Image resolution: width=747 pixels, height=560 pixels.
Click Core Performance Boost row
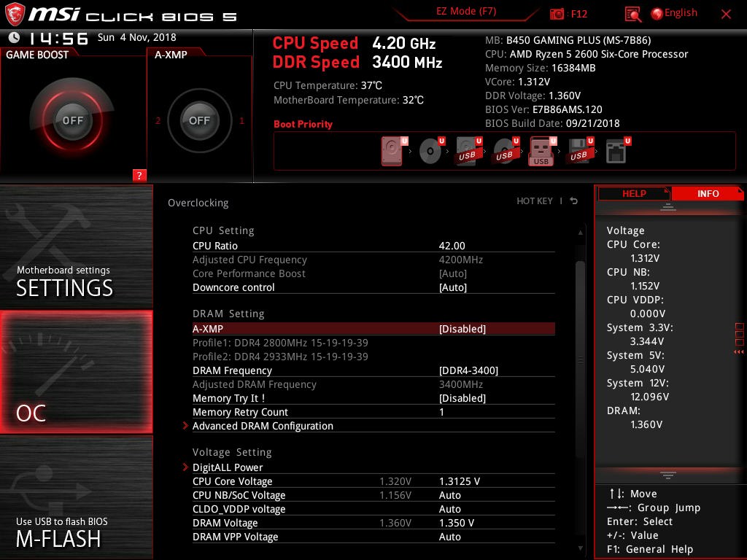click(x=373, y=273)
